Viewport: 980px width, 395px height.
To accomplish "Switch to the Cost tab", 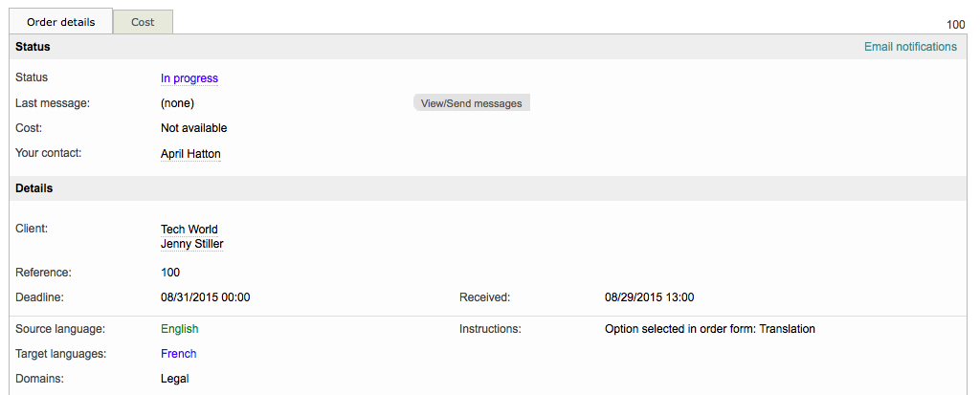I will coord(143,22).
